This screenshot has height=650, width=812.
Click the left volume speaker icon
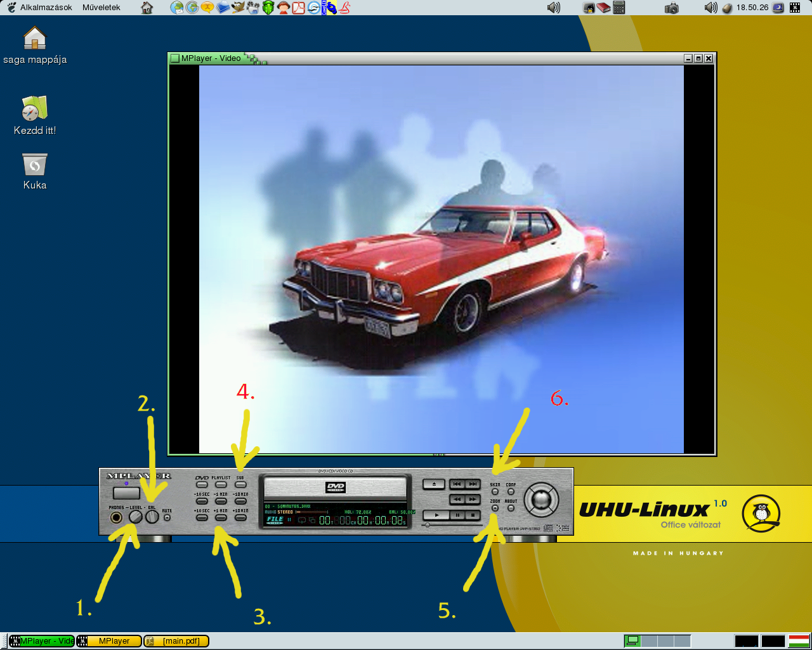(554, 8)
